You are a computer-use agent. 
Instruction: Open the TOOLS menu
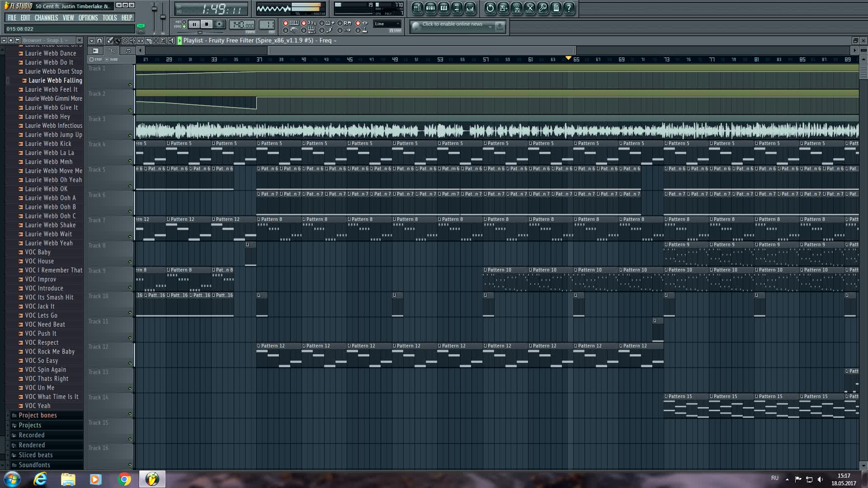tap(109, 18)
